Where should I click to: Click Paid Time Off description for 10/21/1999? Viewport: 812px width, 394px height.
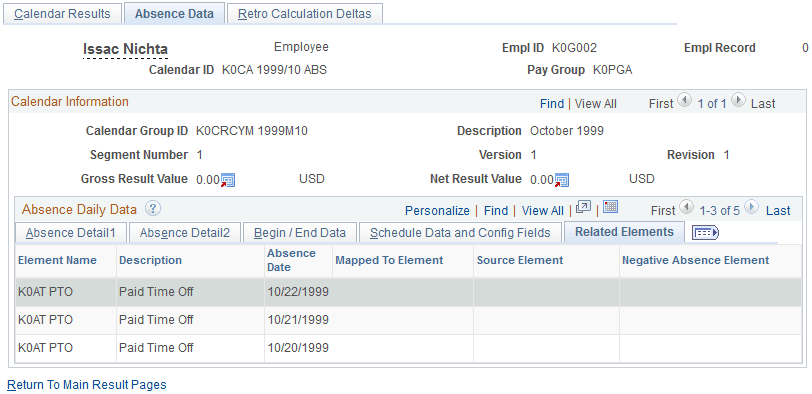pyautogui.click(x=156, y=320)
